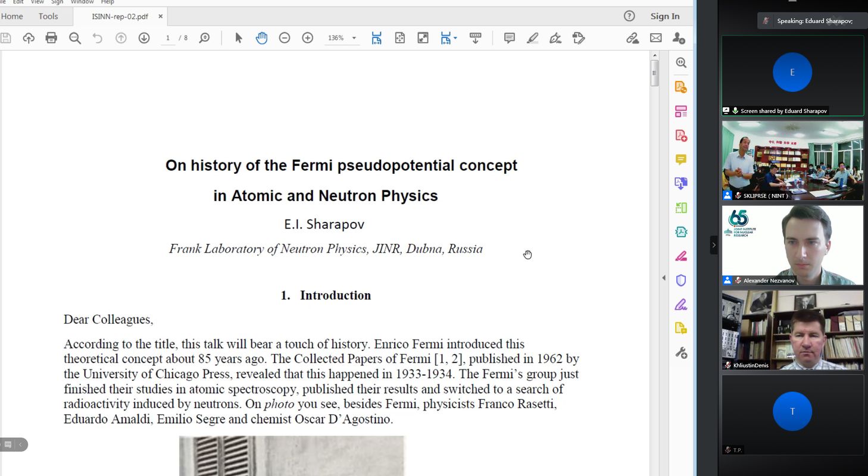Screen dimensions: 868x476
Task: Open the Fill & Sign purple pen tool
Action: 681,305
